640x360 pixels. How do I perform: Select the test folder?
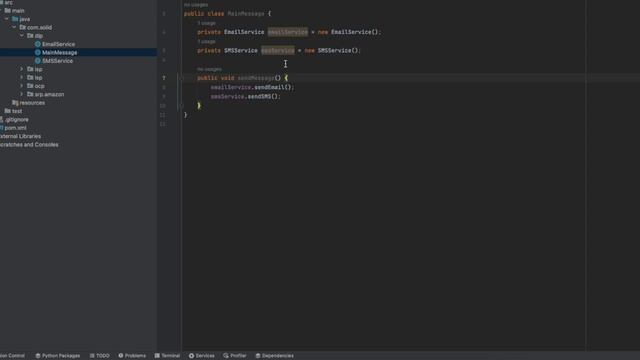(13, 111)
